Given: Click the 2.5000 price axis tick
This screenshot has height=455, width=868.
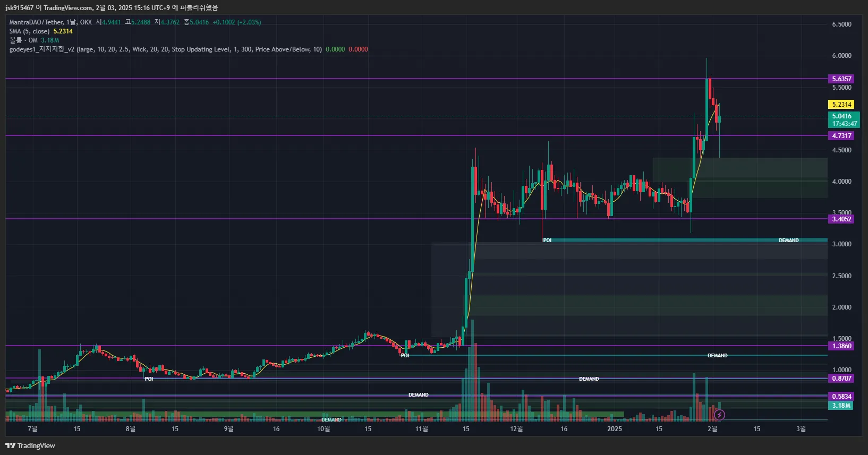Looking at the screenshot, I should (x=841, y=276).
